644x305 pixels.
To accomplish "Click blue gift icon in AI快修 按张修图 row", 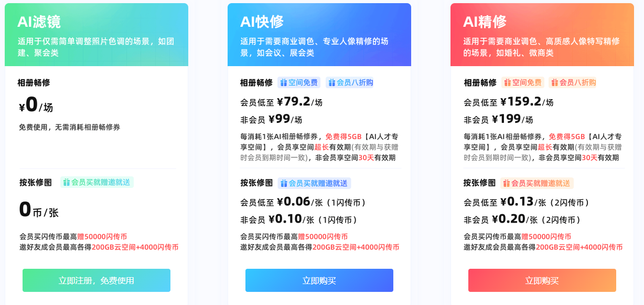I will [x=284, y=183].
